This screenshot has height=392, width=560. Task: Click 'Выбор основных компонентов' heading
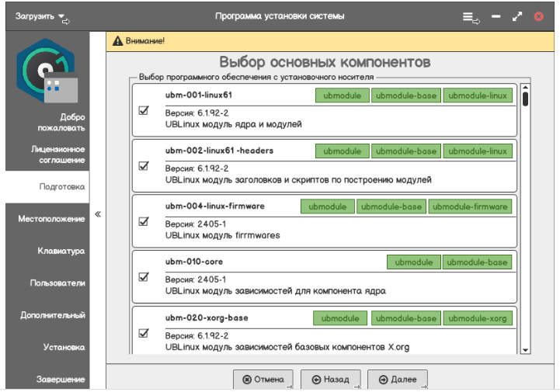pos(325,62)
